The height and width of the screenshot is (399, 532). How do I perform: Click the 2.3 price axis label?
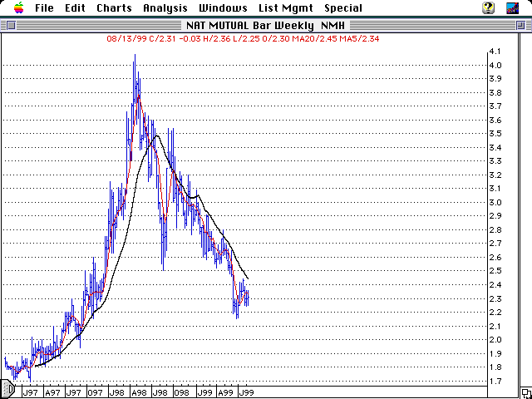(495, 299)
